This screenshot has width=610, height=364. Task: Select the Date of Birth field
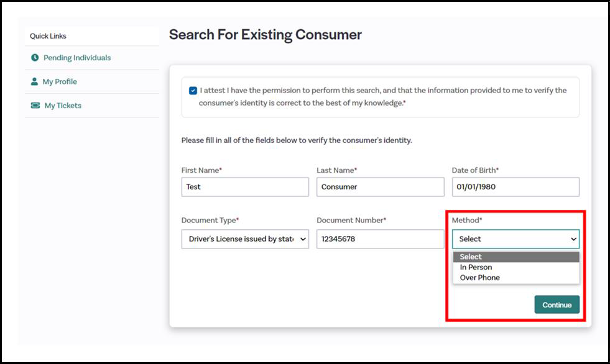515,187
